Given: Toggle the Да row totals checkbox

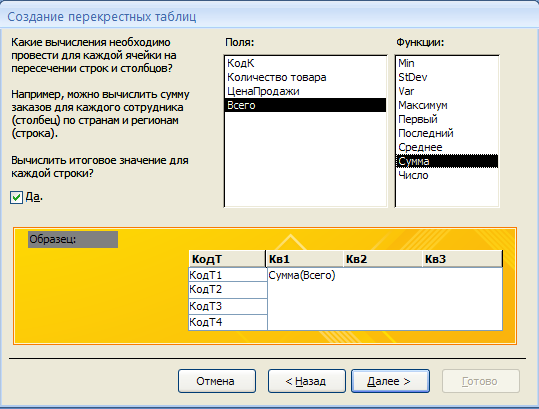Looking at the screenshot, I should pos(16,197).
